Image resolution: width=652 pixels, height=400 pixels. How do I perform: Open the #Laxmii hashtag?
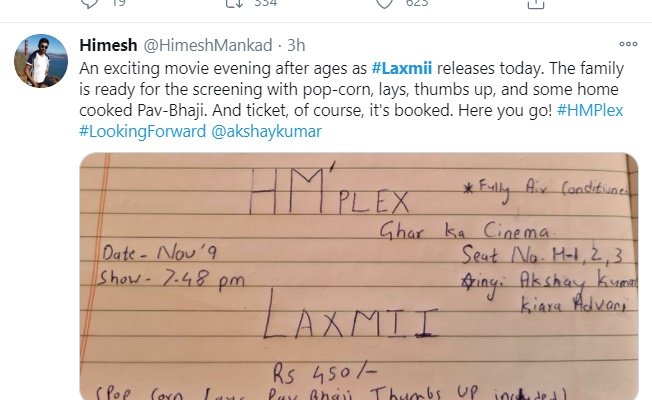[404, 68]
